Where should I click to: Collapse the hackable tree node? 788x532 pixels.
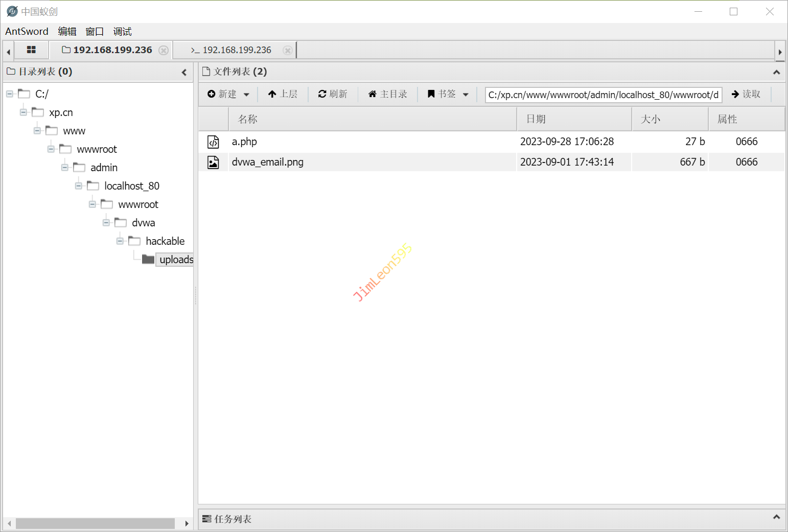pyautogui.click(x=120, y=241)
